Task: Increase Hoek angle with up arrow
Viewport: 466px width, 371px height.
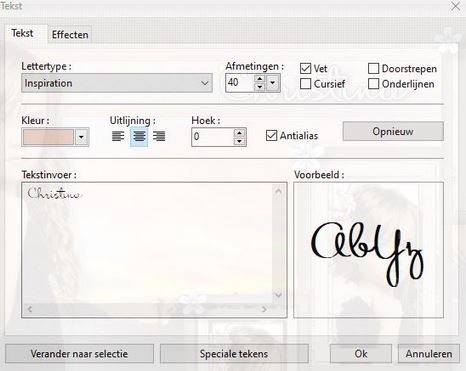Action: click(239, 133)
